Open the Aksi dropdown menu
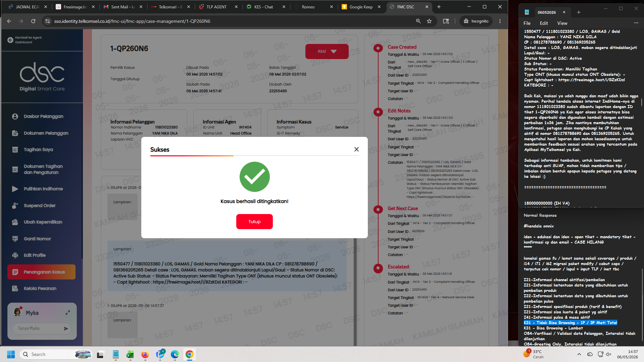 point(327,51)
